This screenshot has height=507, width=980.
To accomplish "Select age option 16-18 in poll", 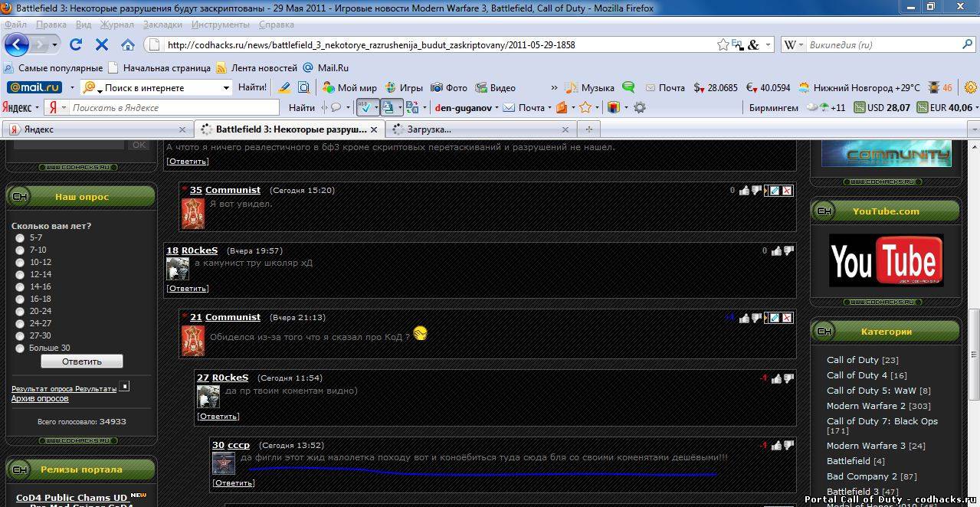I will [20, 299].
